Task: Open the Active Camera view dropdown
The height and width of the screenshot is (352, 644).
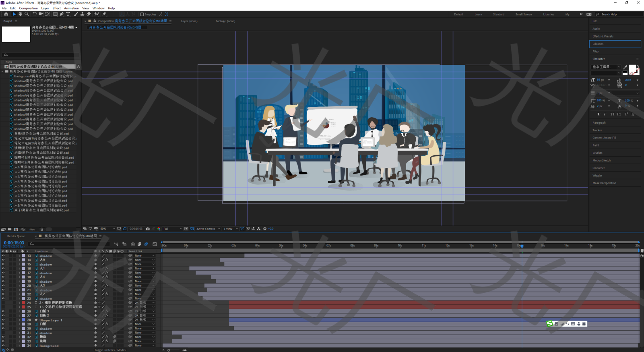Action: (x=208, y=229)
